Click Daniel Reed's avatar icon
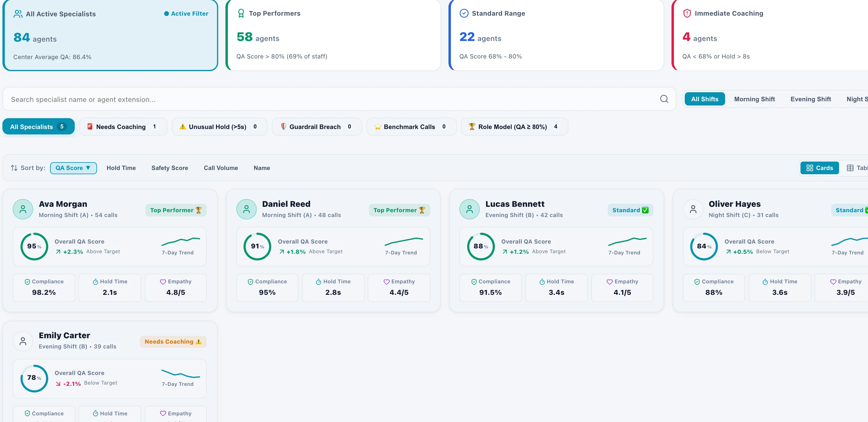This screenshot has height=422, width=868. pyautogui.click(x=246, y=209)
